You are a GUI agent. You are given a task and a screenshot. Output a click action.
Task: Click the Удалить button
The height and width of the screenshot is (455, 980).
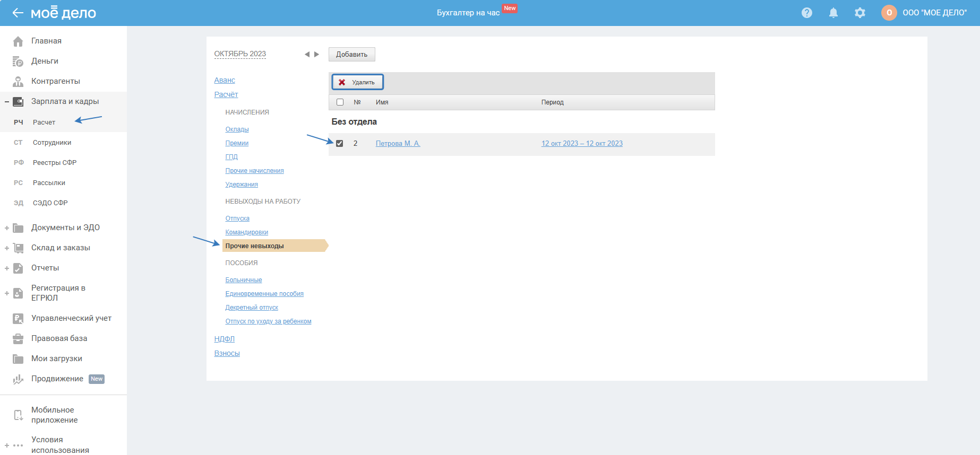(358, 82)
